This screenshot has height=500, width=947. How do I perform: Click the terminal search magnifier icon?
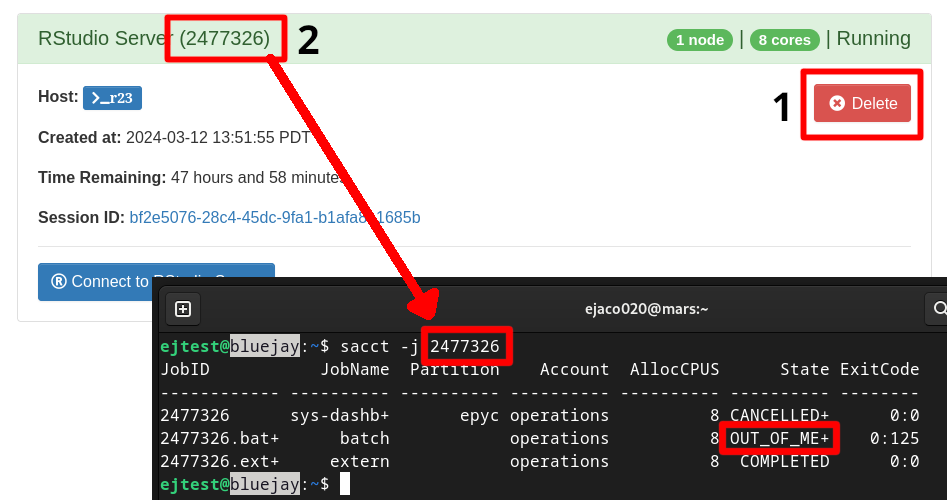(x=938, y=309)
